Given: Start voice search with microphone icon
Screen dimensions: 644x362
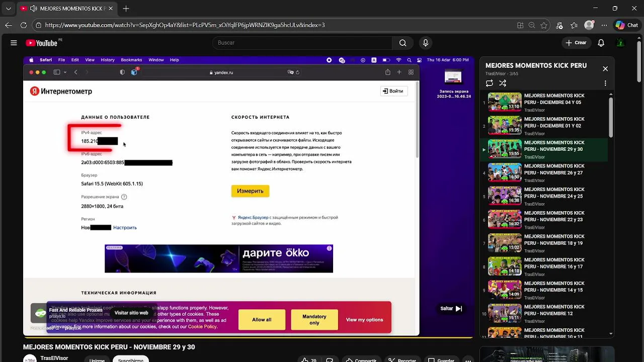Looking at the screenshot, I should click(x=426, y=43).
